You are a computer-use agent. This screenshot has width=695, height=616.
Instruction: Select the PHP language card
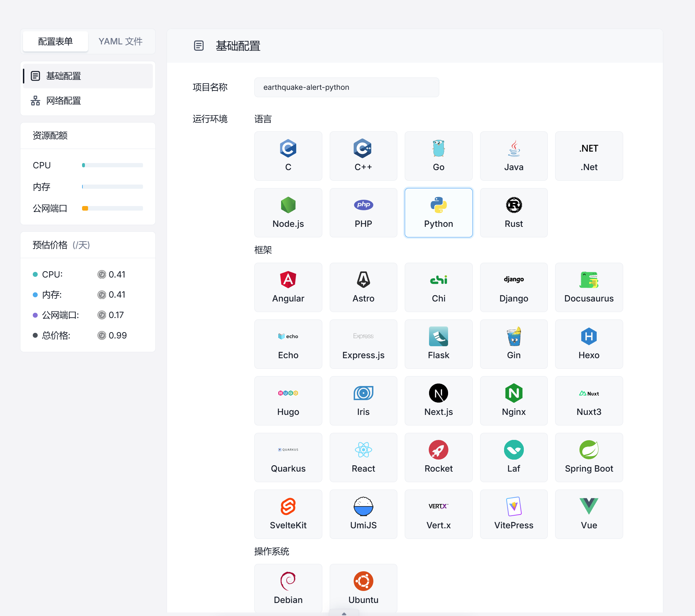(x=363, y=213)
